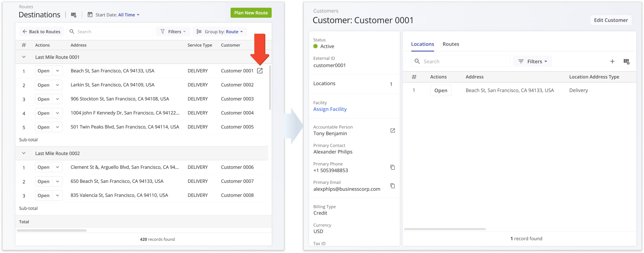This screenshot has height=253, width=644.
Task: Collapse the Last Mile Route 0002 group
Action: click(24, 153)
